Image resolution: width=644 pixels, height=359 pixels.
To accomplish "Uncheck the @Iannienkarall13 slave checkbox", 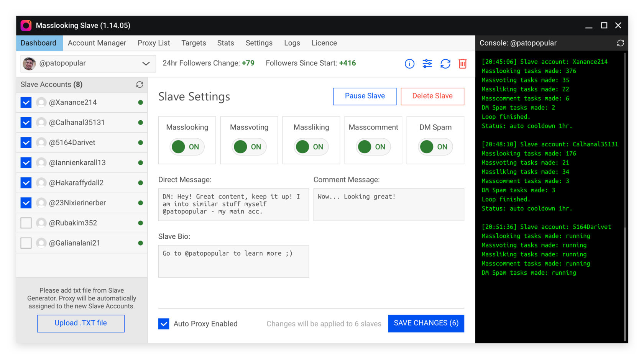I will tap(26, 163).
